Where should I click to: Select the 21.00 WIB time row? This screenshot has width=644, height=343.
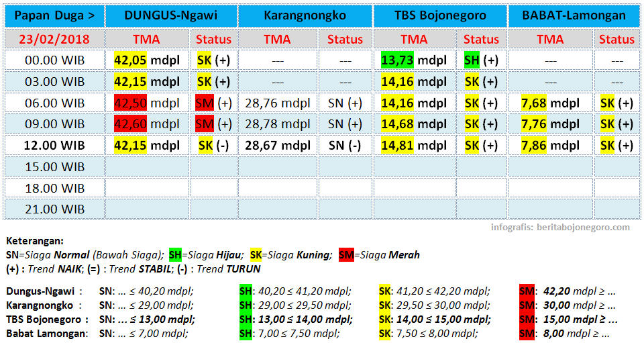(54, 209)
